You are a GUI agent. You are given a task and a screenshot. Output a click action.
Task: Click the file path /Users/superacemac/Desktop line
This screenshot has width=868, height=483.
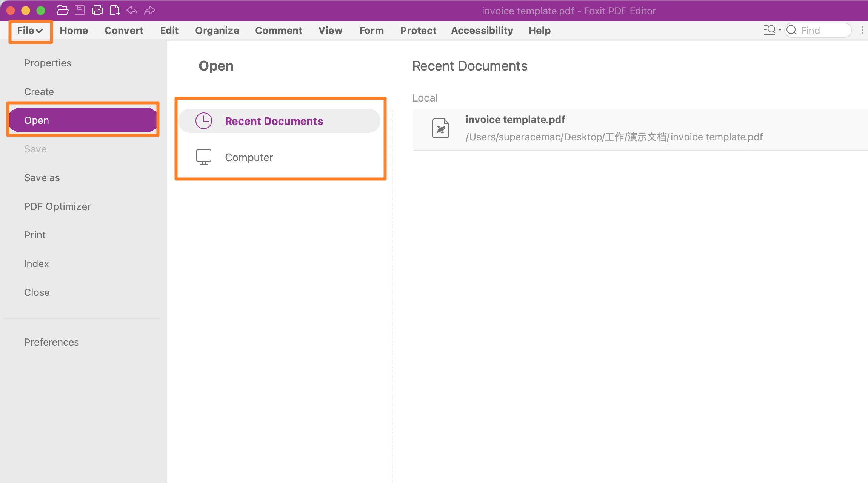[x=614, y=137]
